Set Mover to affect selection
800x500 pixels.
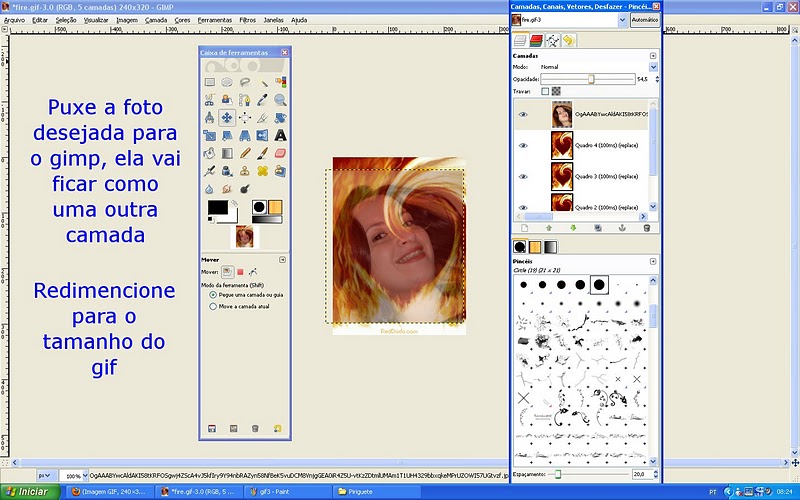(240, 272)
